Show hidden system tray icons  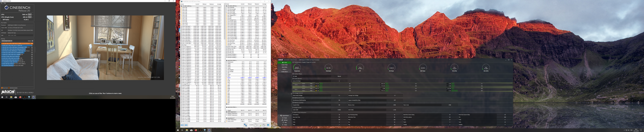pyautogui.click(x=625, y=130)
